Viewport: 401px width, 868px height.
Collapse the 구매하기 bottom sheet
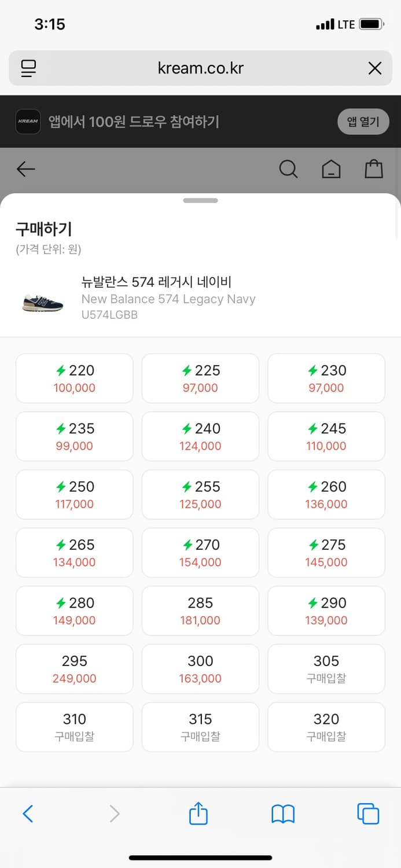200,200
